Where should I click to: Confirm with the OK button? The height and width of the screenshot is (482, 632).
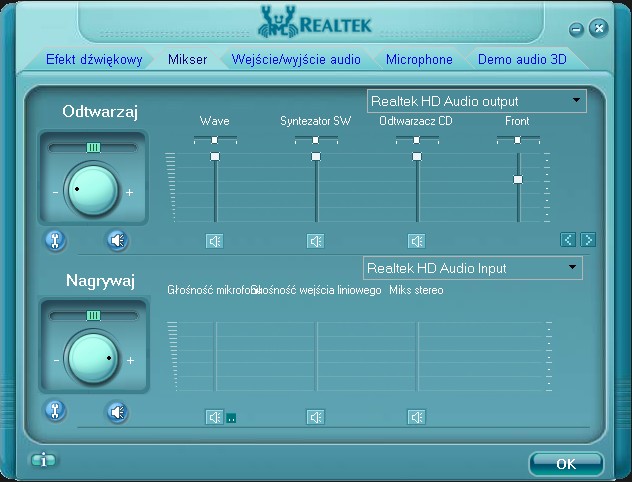pos(566,464)
